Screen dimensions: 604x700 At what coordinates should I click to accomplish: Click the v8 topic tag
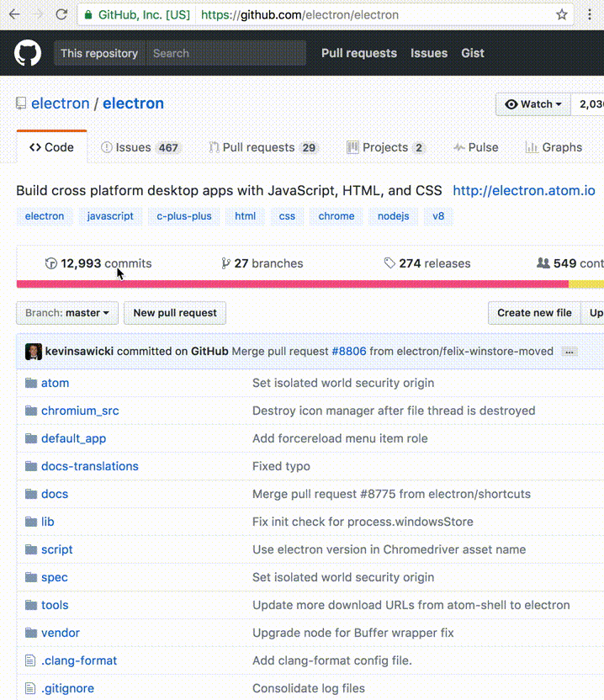pyautogui.click(x=438, y=216)
